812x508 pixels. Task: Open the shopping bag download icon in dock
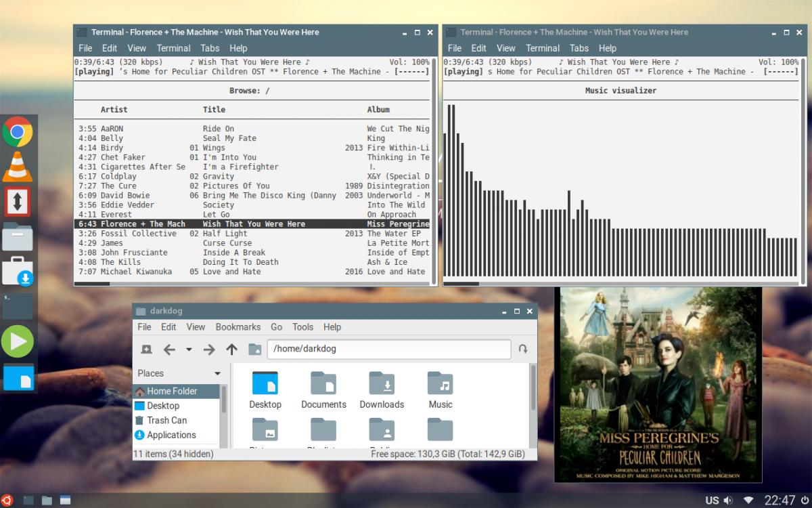pyautogui.click(x=18, y=271)
